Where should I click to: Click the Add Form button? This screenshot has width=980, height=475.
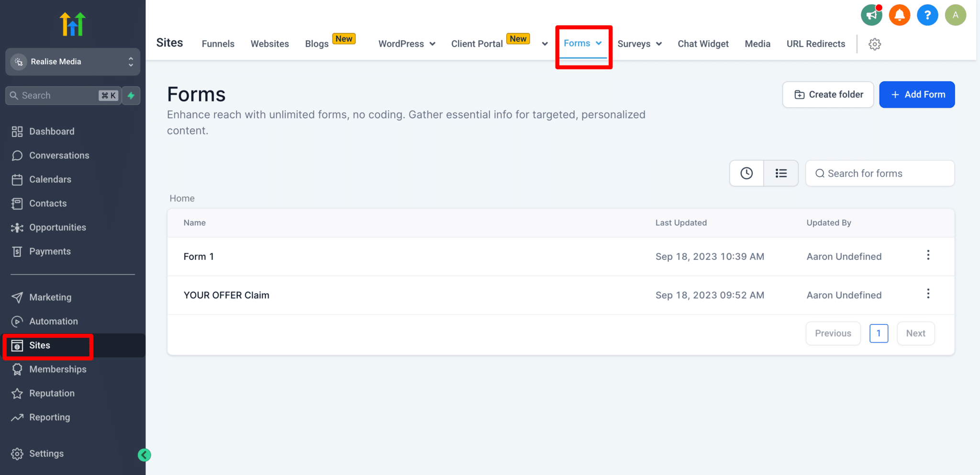tap(917, 94)
